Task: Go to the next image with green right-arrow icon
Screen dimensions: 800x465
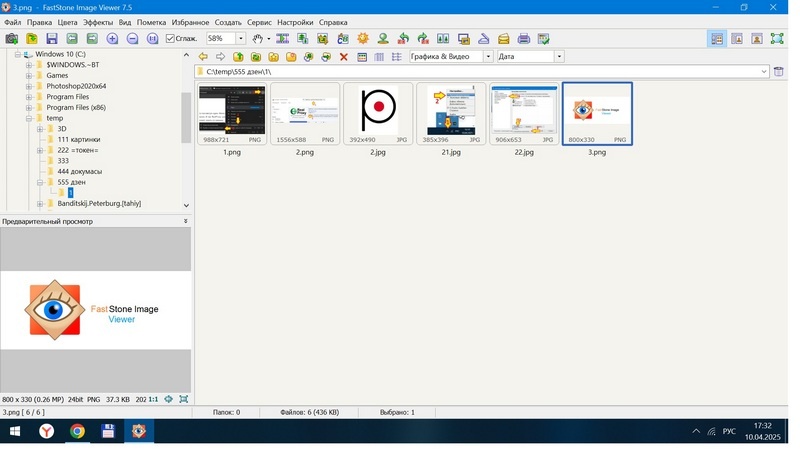Action: [x=92, y=39]
